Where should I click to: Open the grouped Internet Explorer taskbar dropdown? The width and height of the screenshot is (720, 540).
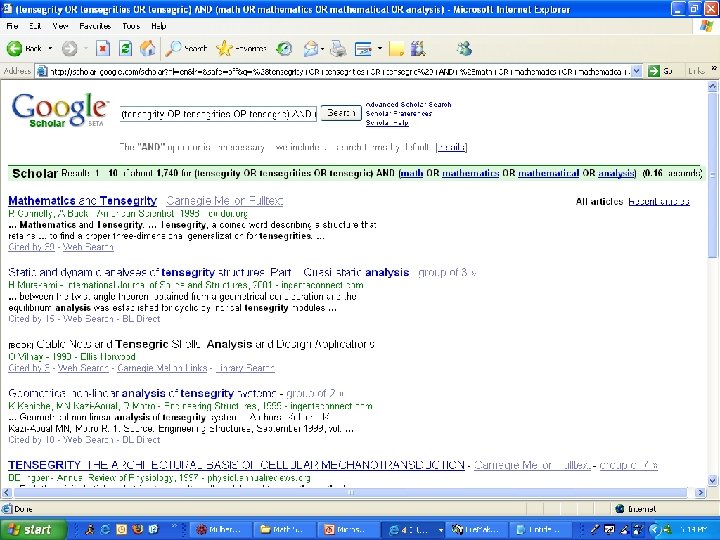(440, 530)
